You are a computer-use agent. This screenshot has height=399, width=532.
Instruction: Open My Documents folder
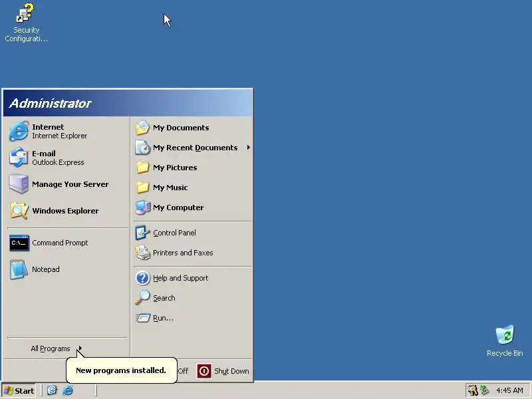click(192, 128)
